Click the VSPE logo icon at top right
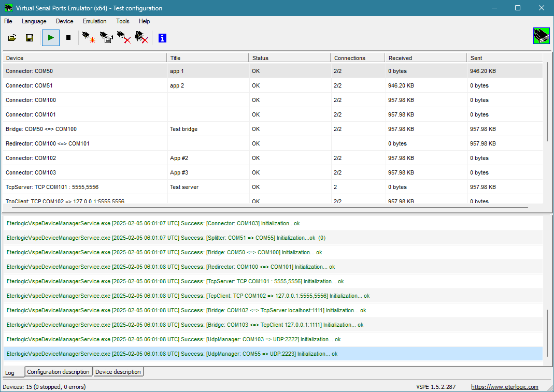This screenshot has height=392, width=554. [x=541, y=36]
